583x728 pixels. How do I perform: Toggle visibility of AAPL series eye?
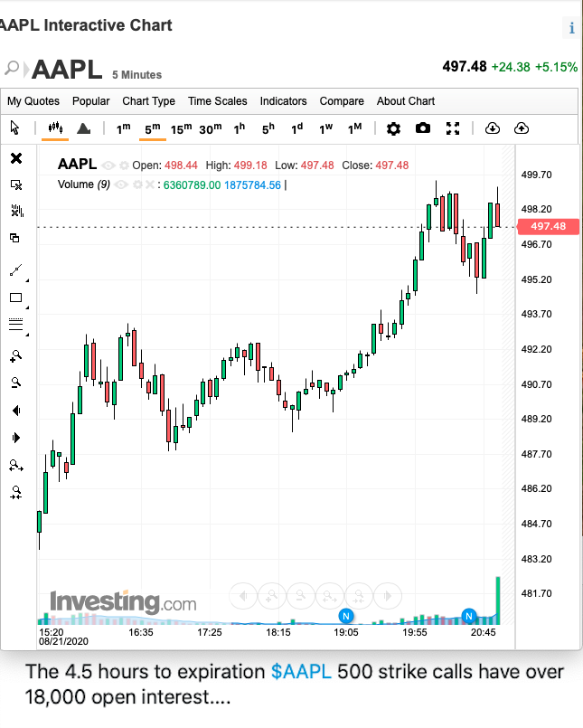click(x=108, y=165)
